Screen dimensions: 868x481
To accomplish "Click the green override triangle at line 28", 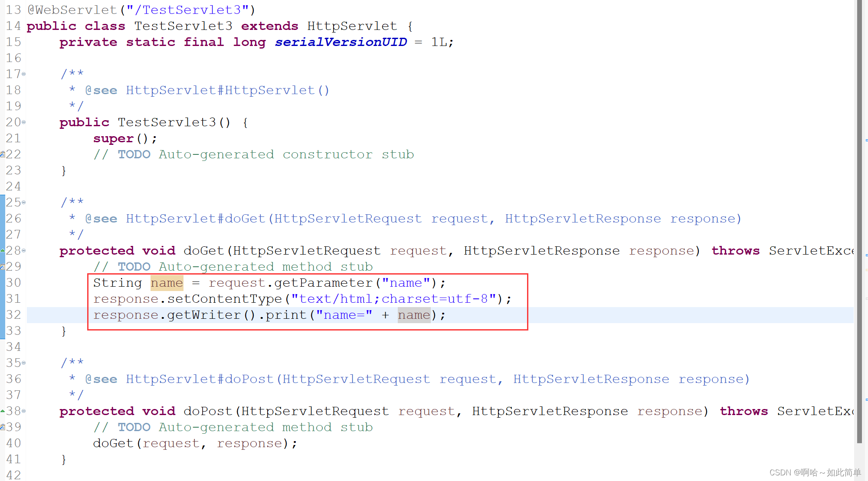I will tap(2, 250).
